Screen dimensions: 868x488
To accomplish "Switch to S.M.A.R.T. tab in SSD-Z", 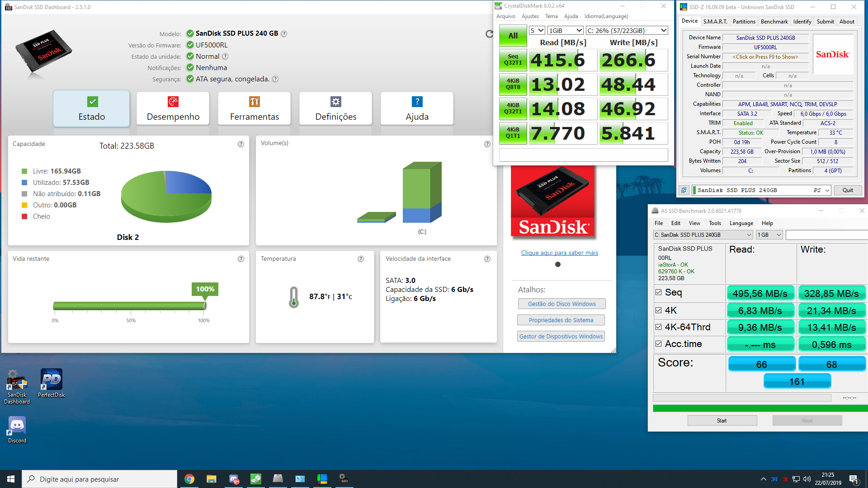I will click(x=715, y=21).
